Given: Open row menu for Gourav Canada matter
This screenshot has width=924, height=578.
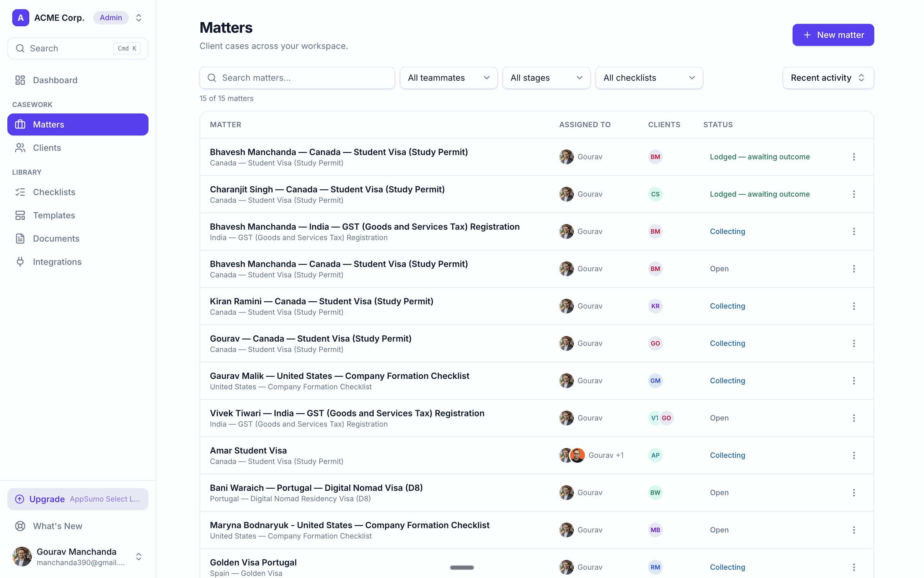Looking at the screenshot, I should [x=854, y=343].
